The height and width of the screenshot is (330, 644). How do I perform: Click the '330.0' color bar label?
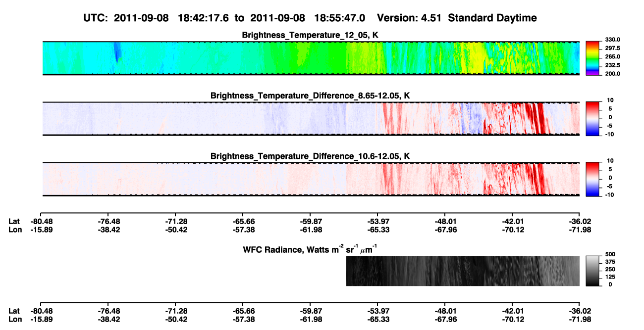612,40
